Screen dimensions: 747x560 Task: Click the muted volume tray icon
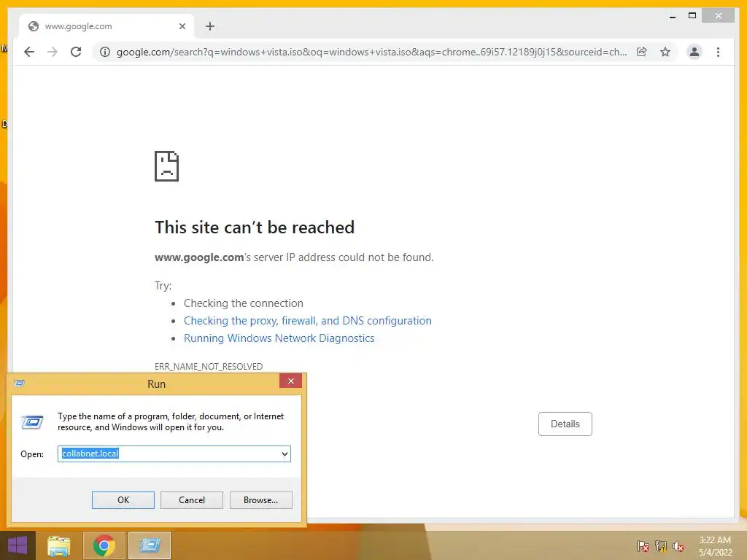(x=678, y=545)
